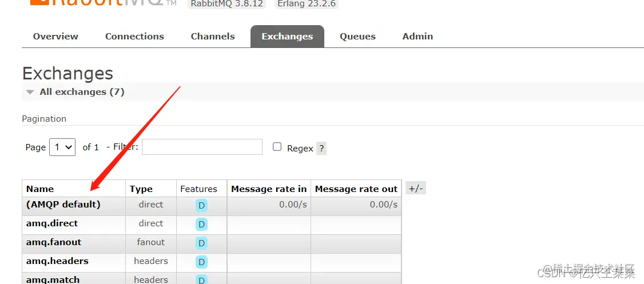Click the D durable badge for amq.headers
644x284 pixels.
(x=201, y=262)
